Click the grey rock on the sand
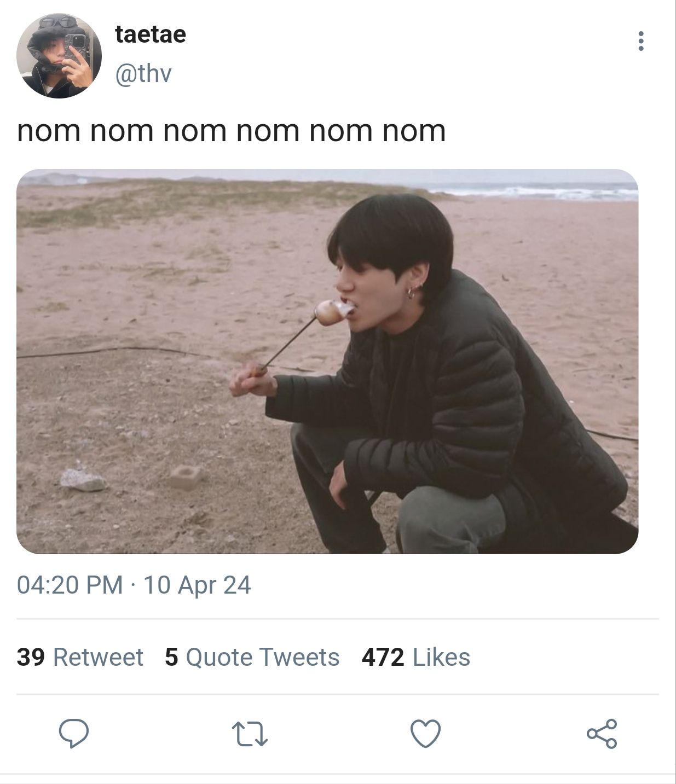The width and height of the screenshot is (676, 784). coord(83,480)
